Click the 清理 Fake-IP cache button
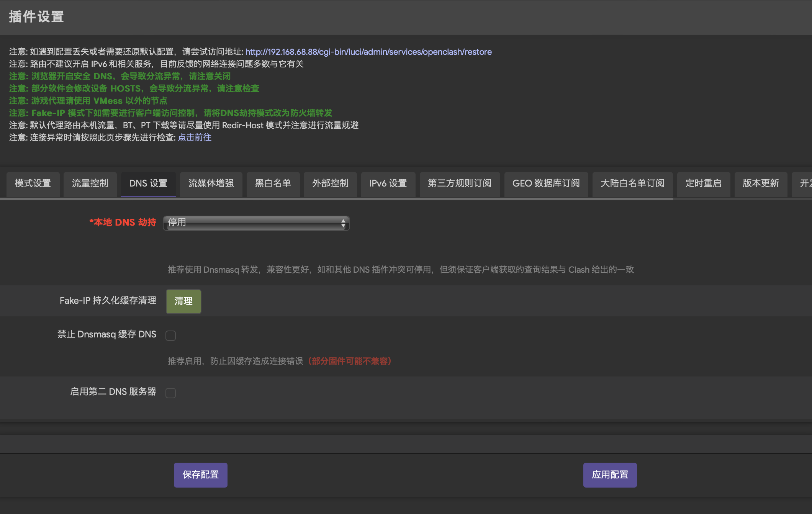Screen dimensions: 812x514 pyautogui.click(x=183, y=301)
